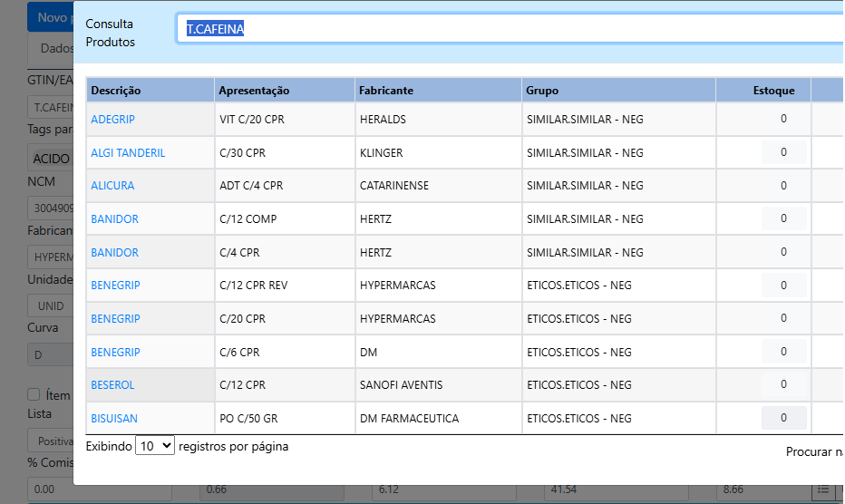Toggle the Ítem checkbox
Image resolution: width=845 pixels, height=504 pixels.
[x=34, y=394]
